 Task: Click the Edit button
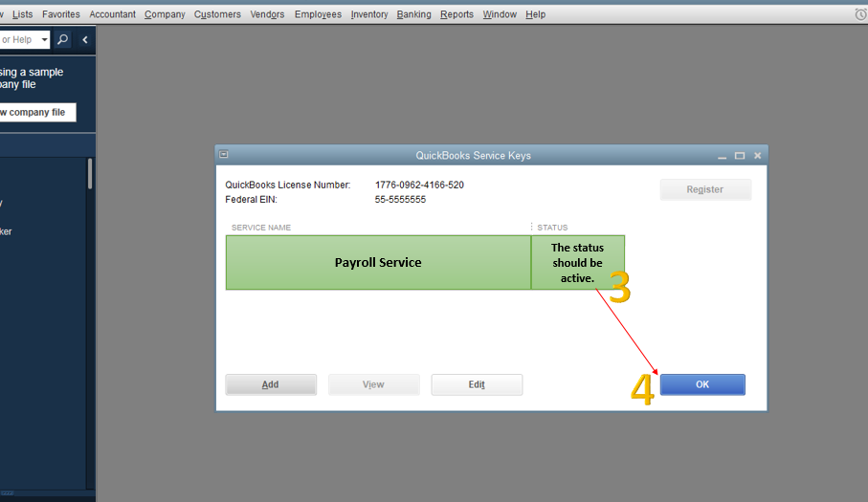click(x=477, y=384)
